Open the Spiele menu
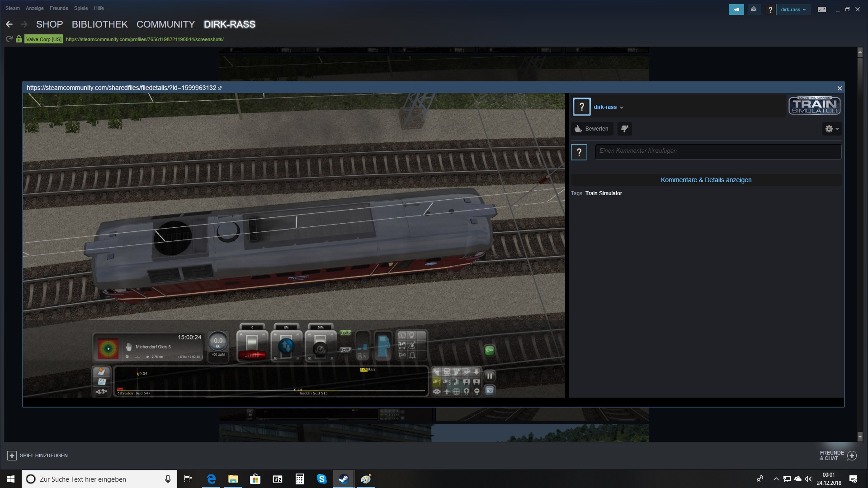The height and width of the screenshot is (488, 868). [81, 8]
